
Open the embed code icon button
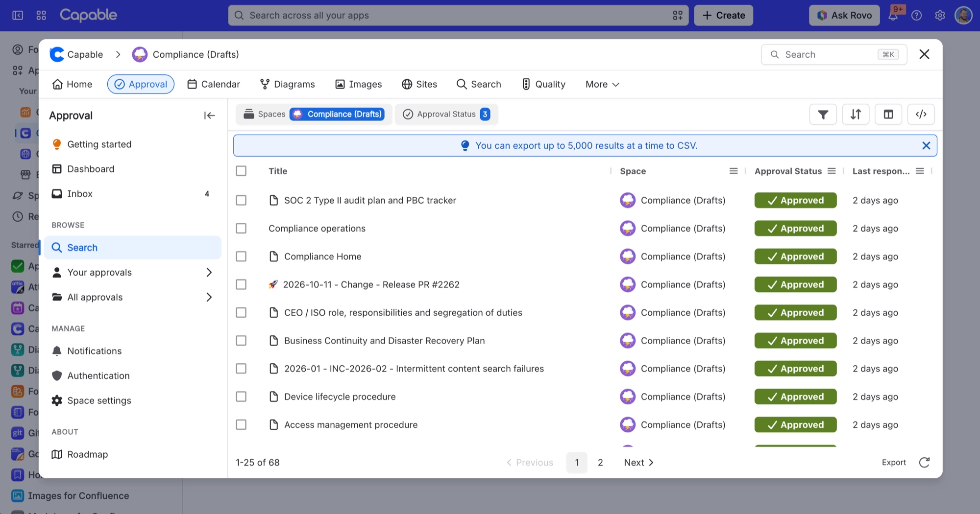point(921,115)
